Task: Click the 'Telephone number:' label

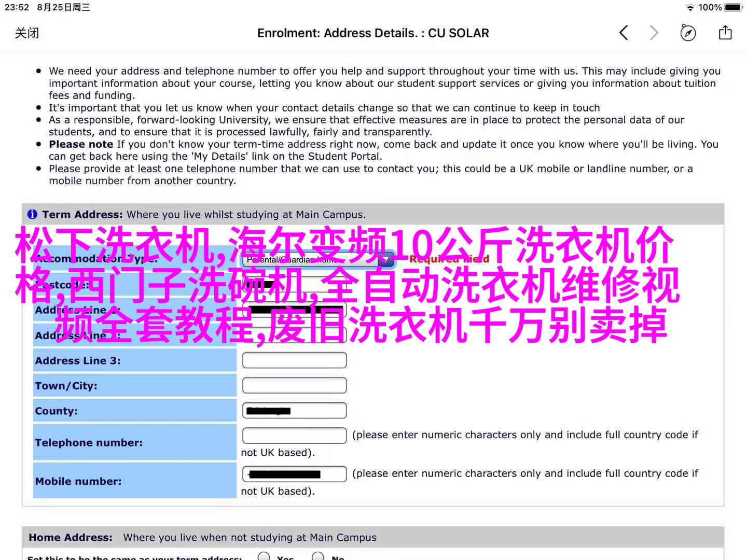Action: pos(89,443)
